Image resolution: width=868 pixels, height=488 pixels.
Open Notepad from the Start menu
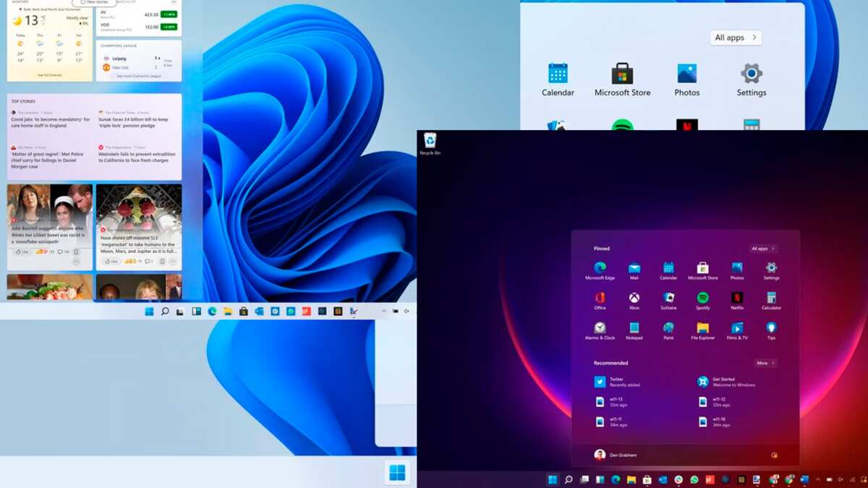634,328
